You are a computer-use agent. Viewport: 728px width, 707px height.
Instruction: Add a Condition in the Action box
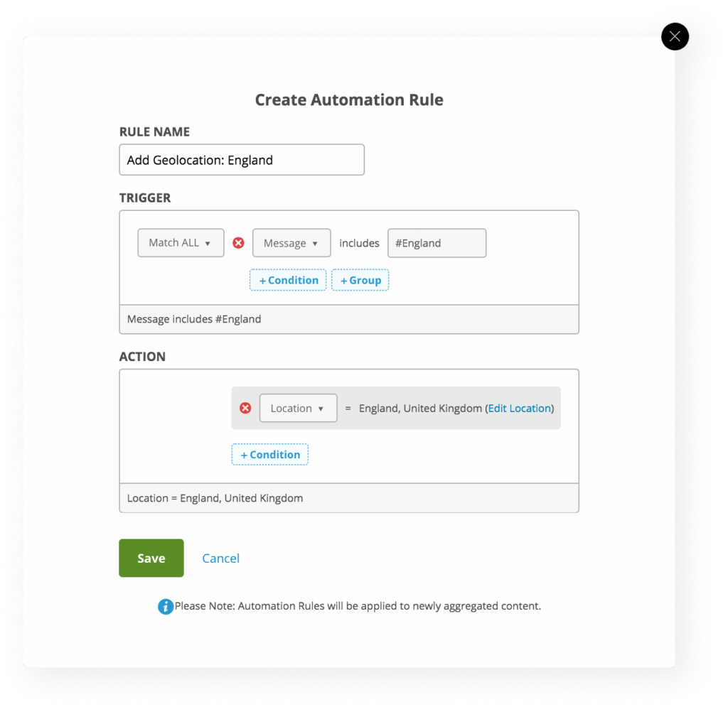coord(269,455)
